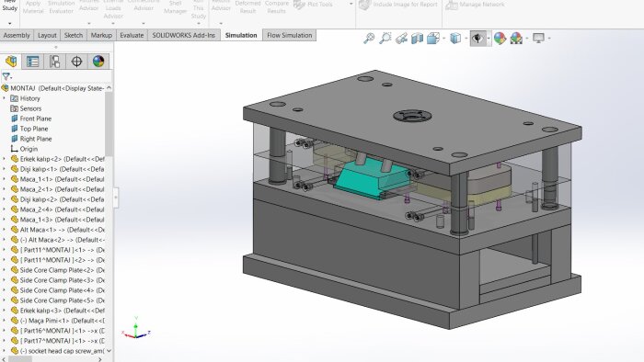Select the Sensors folder
The width and height of the screenshot is (644, 362).
coord(26,108)
